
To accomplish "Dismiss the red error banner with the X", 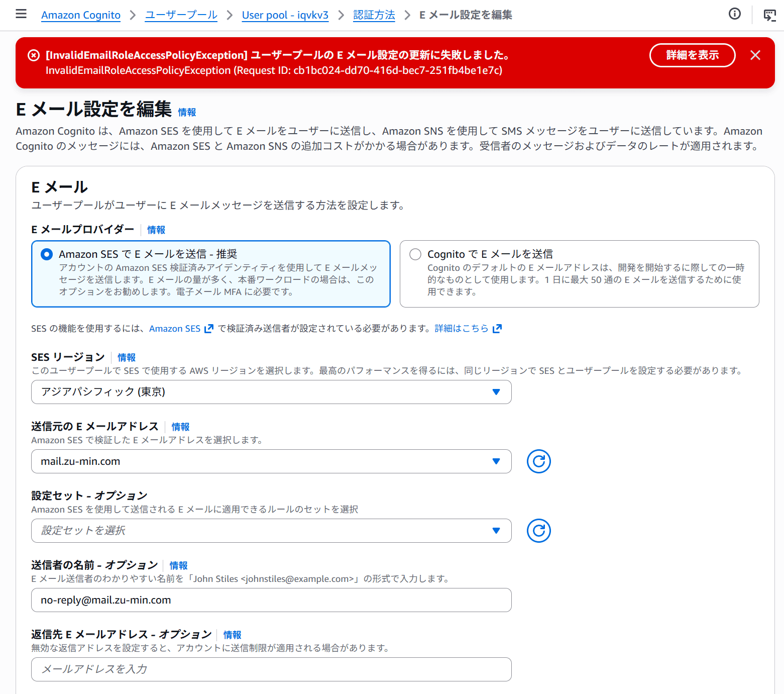I will click(x=755, y=55).
